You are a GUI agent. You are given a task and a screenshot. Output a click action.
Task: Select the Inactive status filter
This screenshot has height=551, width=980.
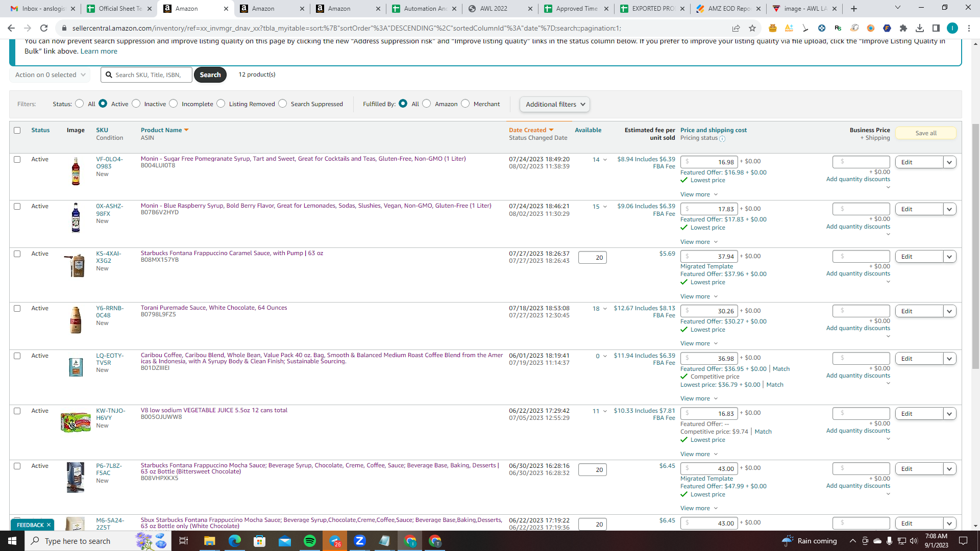pos(136,104)
